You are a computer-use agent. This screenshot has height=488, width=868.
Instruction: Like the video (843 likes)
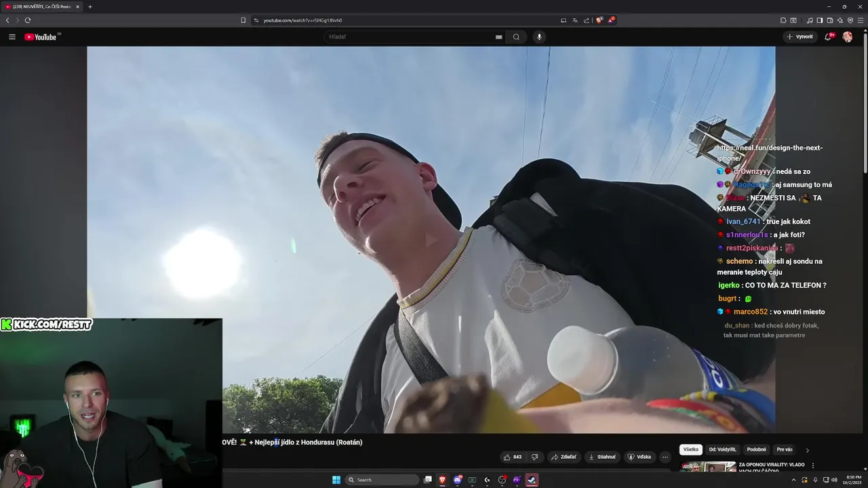pos(513,457)
